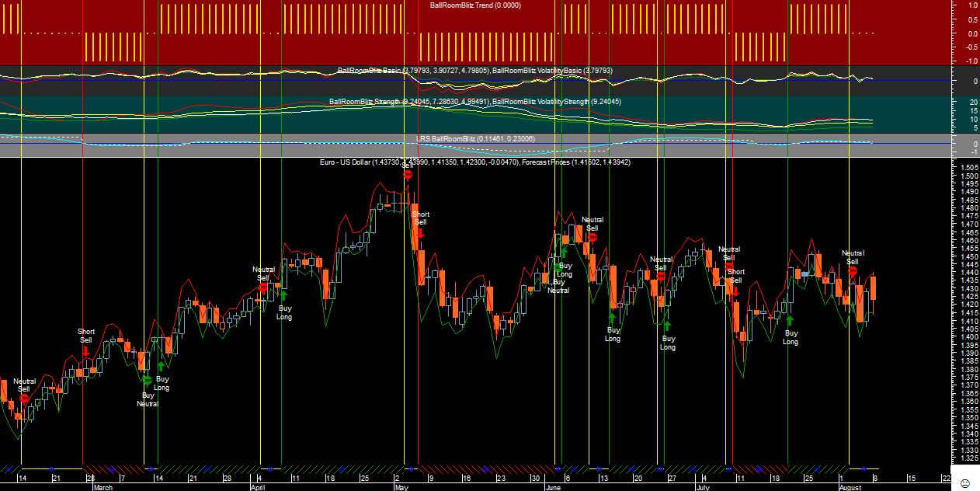Select the late-July Buy Long green arrow
This screenshot has width=980, height=491.
[x=790, y=319]
